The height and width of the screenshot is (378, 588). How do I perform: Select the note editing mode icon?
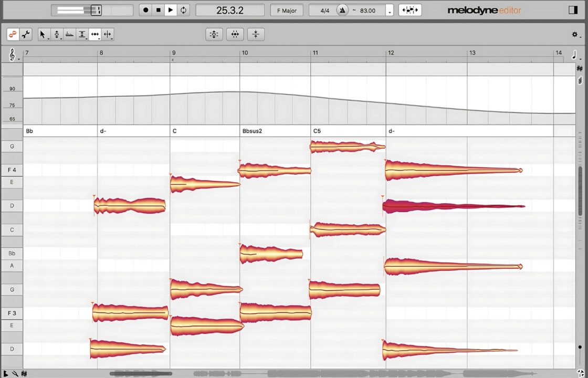(x=13, y=35)
